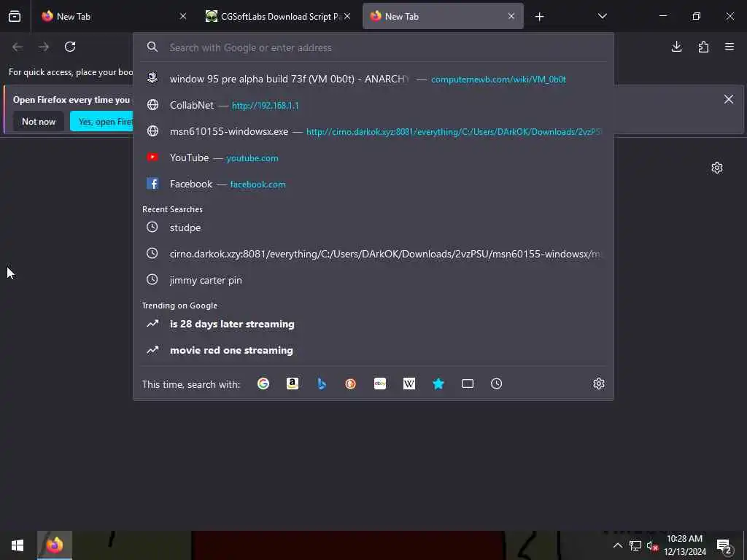Viewport: 747px width, 560px height.
Task: Open Windows Start menu
Action: click(x=18, y=545)
